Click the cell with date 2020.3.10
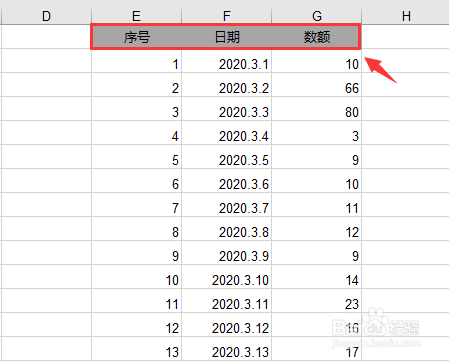Screen dimensions: 449x361 pos(227,277)
